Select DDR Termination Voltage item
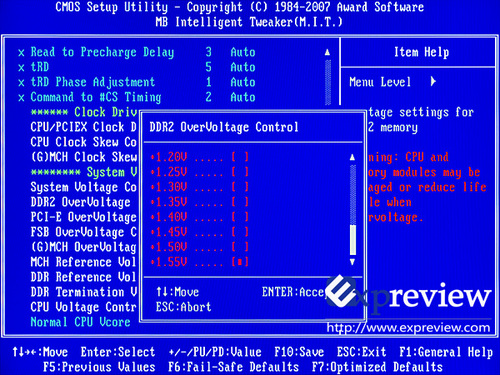The image size is (500, 375). pos(84,292)
